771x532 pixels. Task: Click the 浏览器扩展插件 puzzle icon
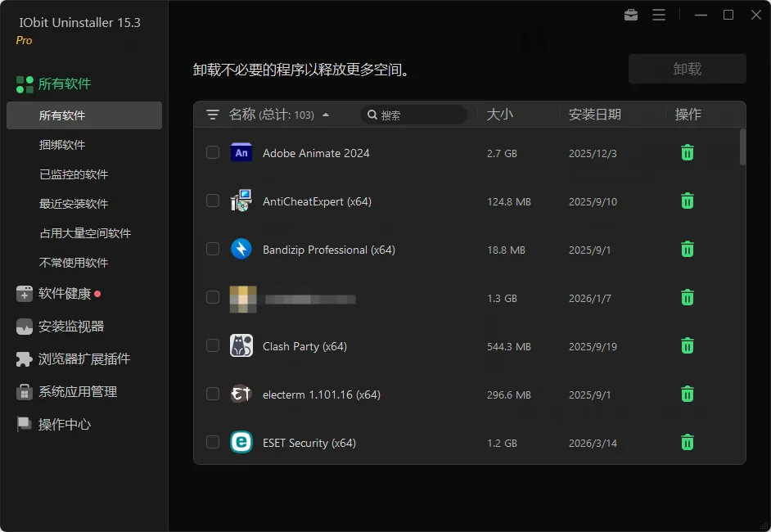point(24,359)
